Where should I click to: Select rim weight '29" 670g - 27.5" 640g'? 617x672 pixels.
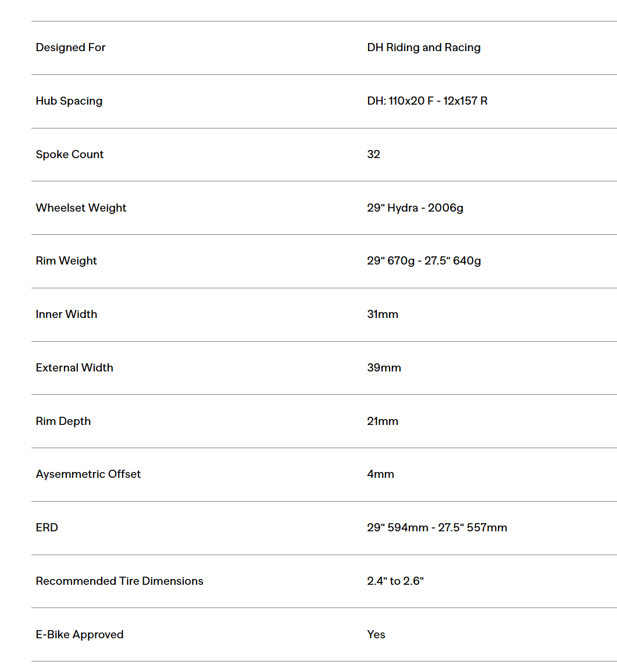click(x=424, y=261)
